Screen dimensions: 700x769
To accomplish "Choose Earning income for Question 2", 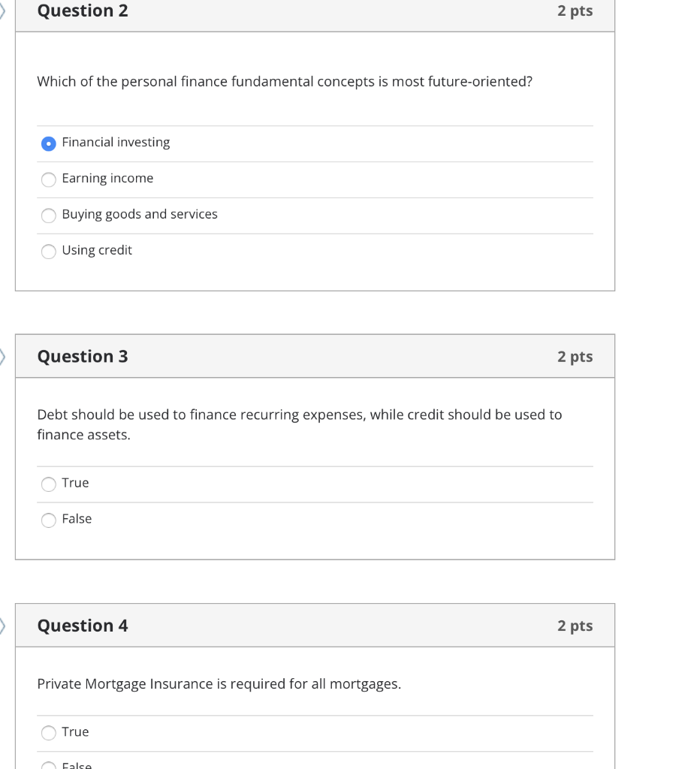I will tap(49, 179).
